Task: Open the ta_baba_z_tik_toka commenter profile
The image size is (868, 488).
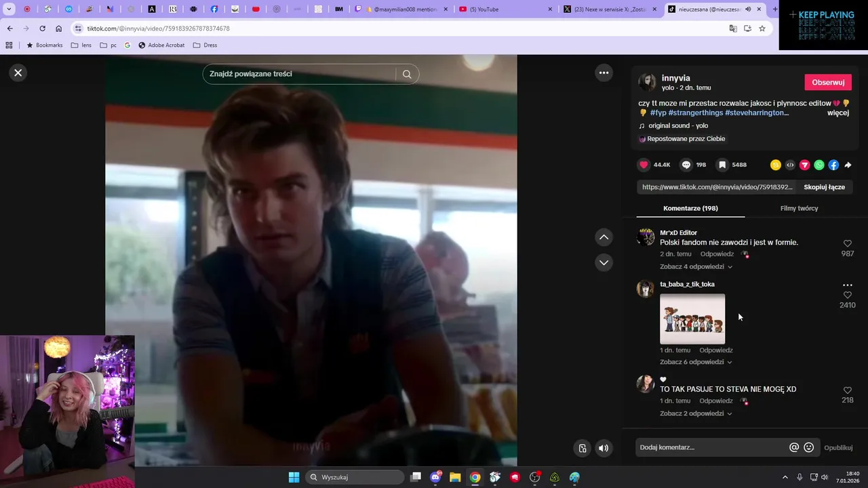Action: [687, 284]
